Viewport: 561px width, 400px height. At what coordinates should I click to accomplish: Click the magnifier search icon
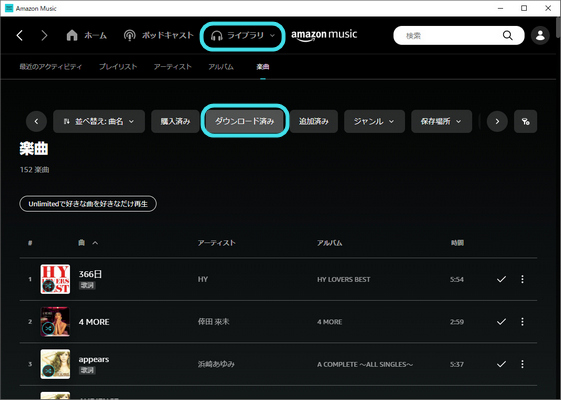(507, 35)
